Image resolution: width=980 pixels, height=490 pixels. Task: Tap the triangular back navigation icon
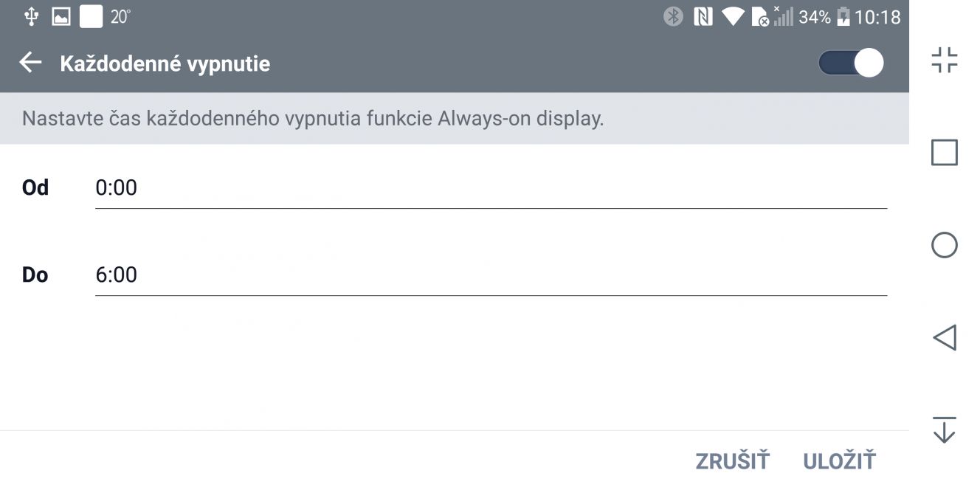click(x=945, y=337)
